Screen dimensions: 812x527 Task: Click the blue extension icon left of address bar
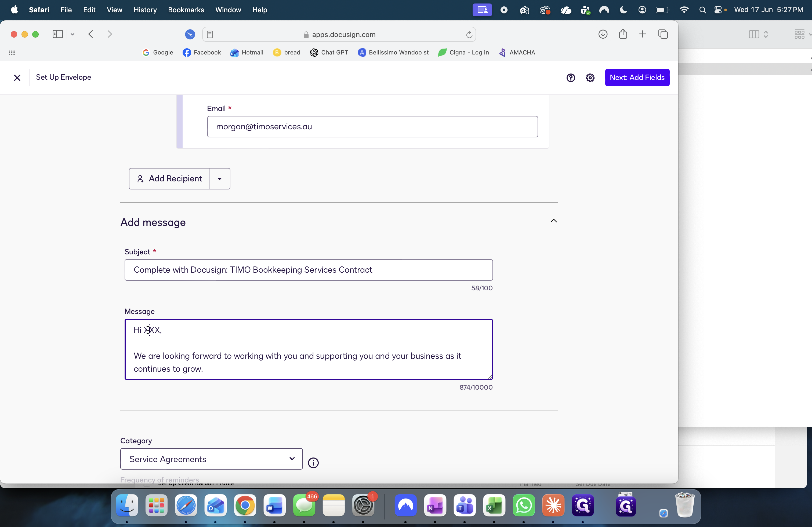pyautogui.click(x=190, y=34)
